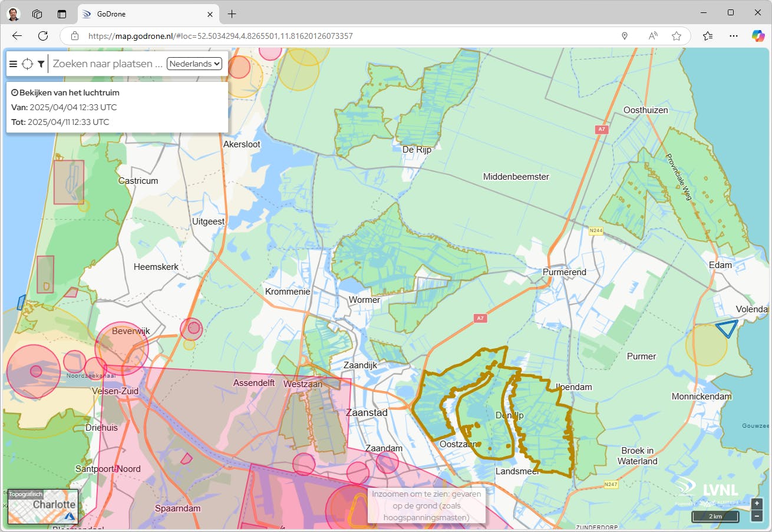The image size is (772, 532).
Task: Add this page to favorites star
Action: pyautogui.click(x=677, y=36)
